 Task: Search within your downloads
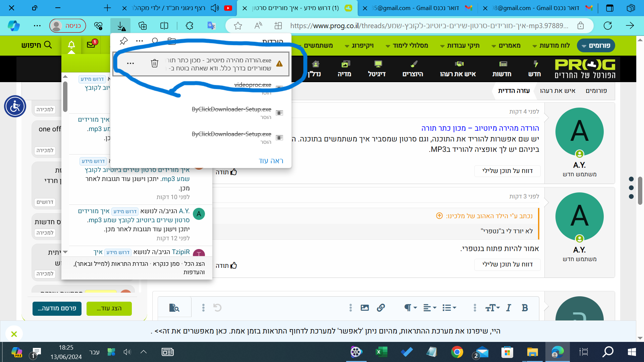[x=155, y=41]
